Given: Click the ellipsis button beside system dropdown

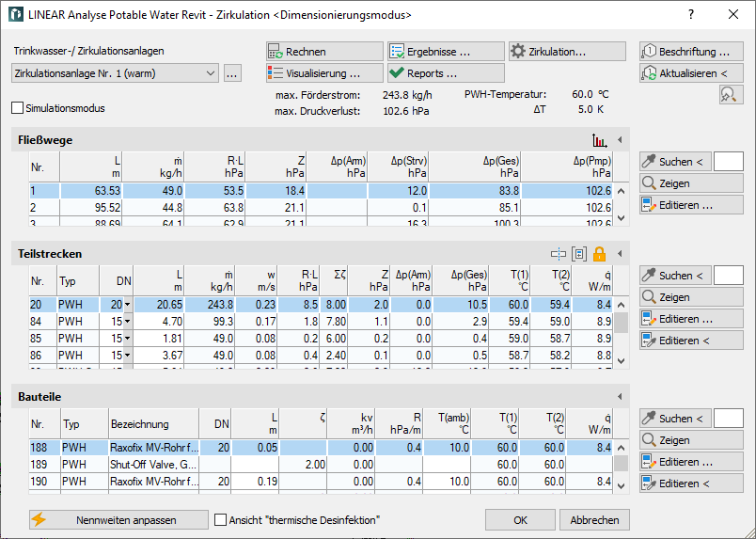Looking at the screenshot, I should pyautogui.click(x=232, y=73).
